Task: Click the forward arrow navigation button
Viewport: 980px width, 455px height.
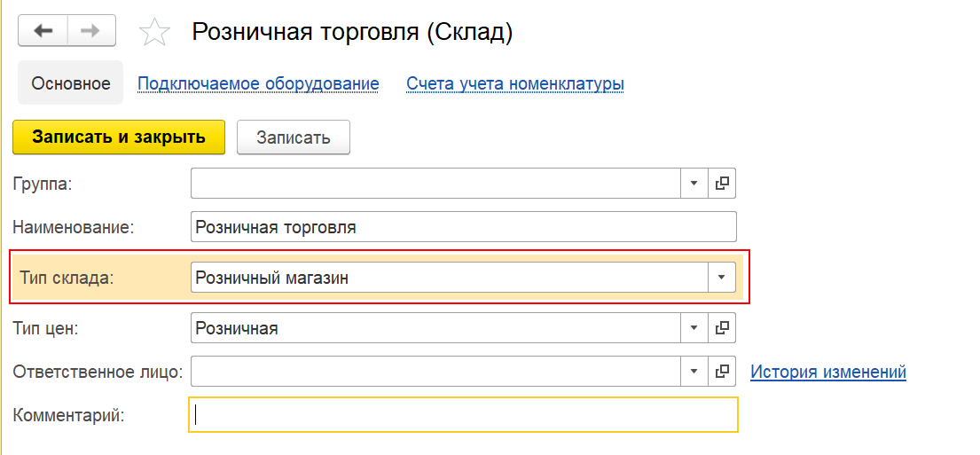Action: (91, 32)
